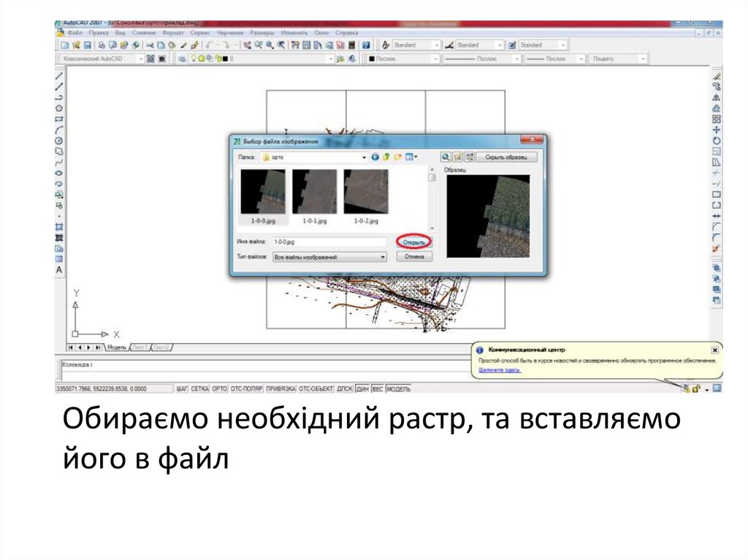Open the layer list dropdown showing layer 0
The image size is (748, 560).
click(x=262, y=58)
